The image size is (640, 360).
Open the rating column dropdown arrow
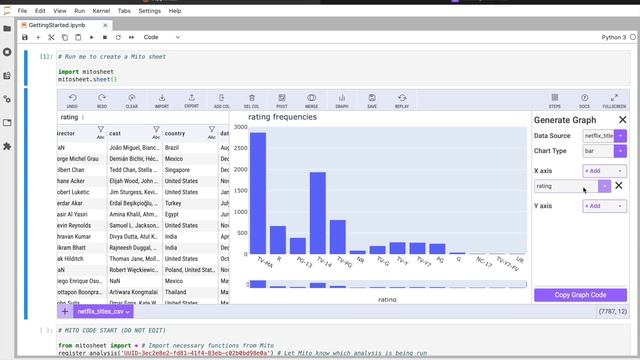click(604, 186)
